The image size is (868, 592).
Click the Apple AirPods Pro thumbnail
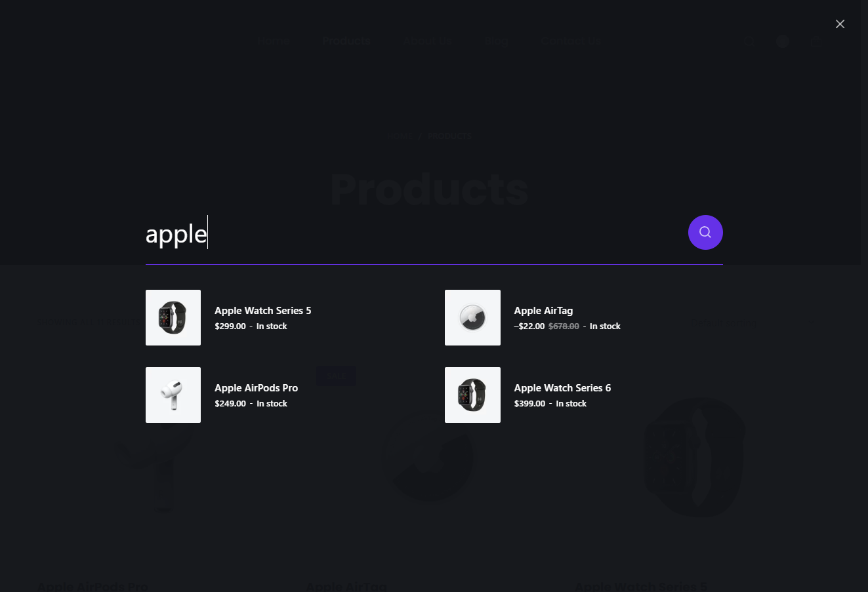click(173, 395)
